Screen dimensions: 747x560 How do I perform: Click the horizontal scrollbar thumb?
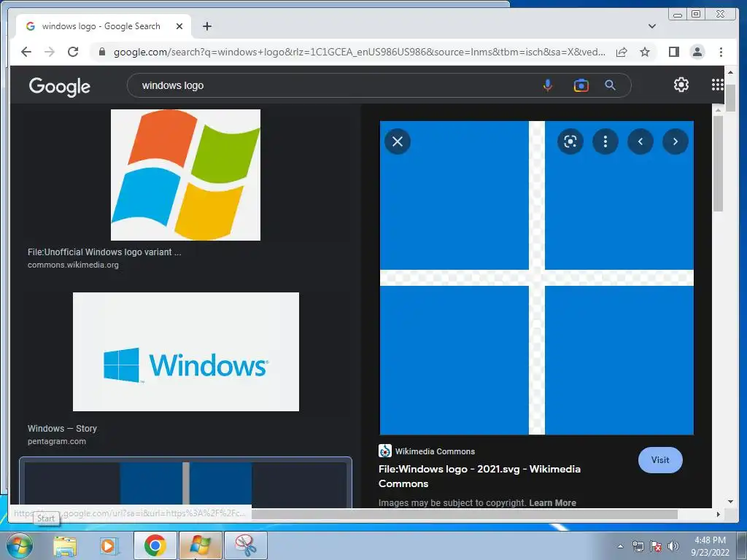pos(464,514)
